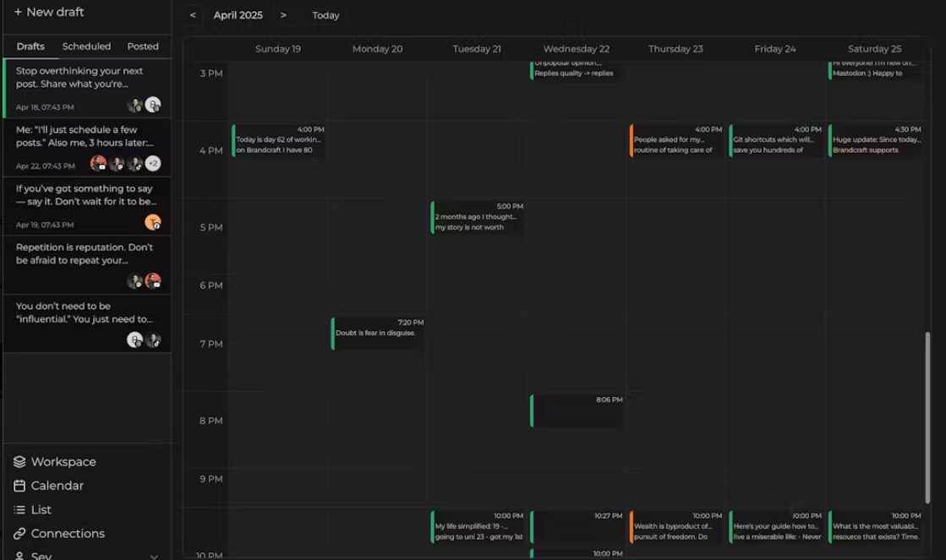Open Sunday 4:00 PM 'Today is day 62' post
946x560 pixels.
278,140
